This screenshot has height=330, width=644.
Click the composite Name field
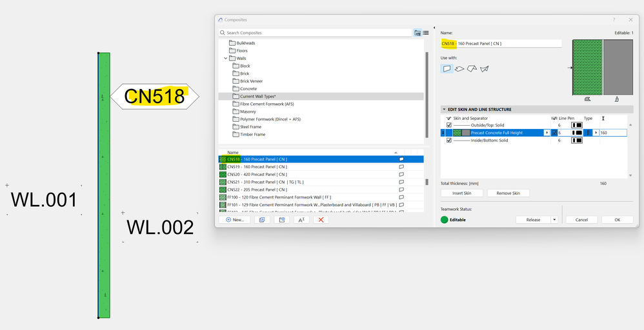click(501, 44)
